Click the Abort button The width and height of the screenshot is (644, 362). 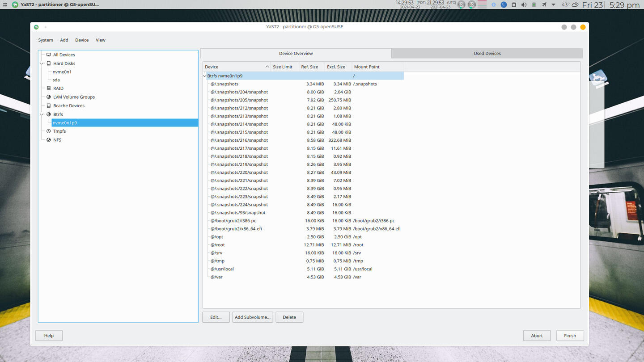(537, 336)
